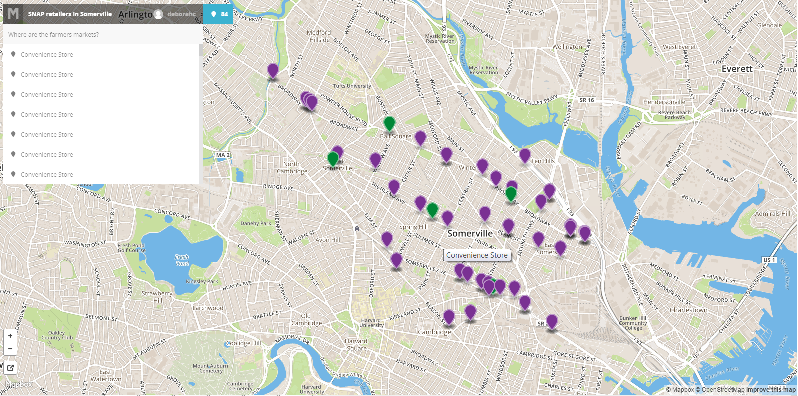Screen dimensions: 798x396
Task: Zoom in with the plus button
Action: [x=10, y=336]
